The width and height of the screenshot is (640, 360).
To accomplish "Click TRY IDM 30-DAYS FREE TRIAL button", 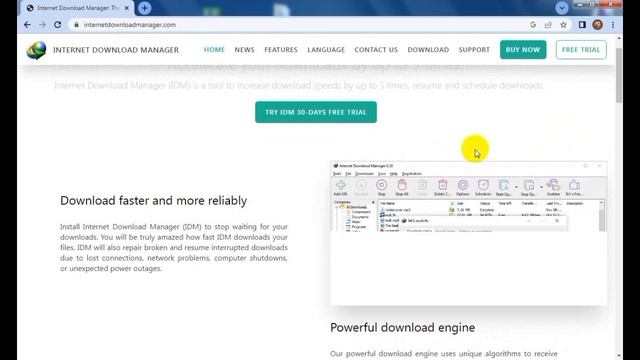I will click(316, 112).
